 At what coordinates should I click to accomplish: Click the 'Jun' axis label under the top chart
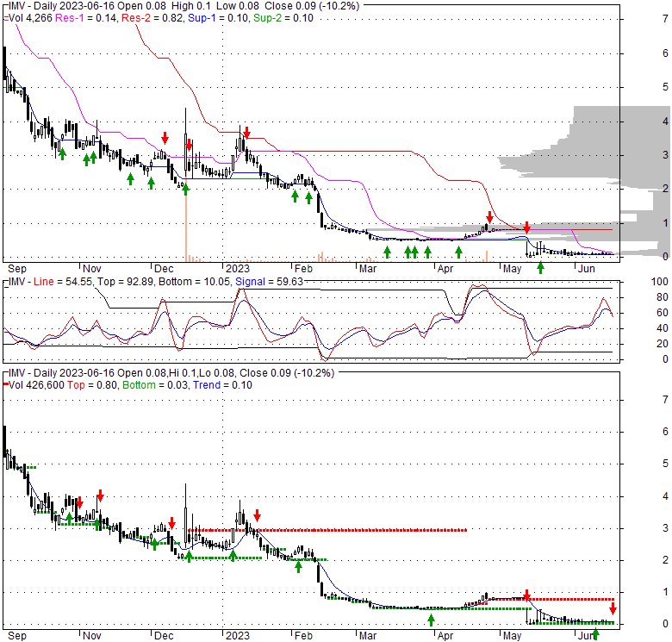click(x=587, y=269)
